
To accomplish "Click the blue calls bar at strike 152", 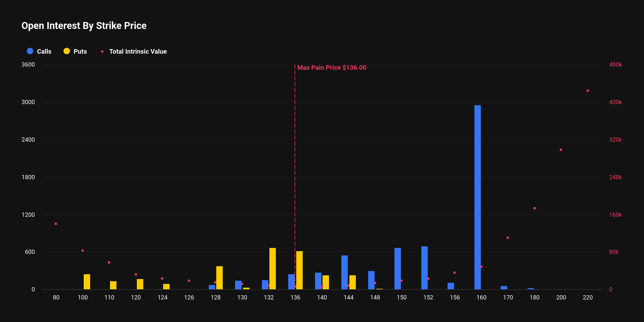I will click(x=424, y=268).
